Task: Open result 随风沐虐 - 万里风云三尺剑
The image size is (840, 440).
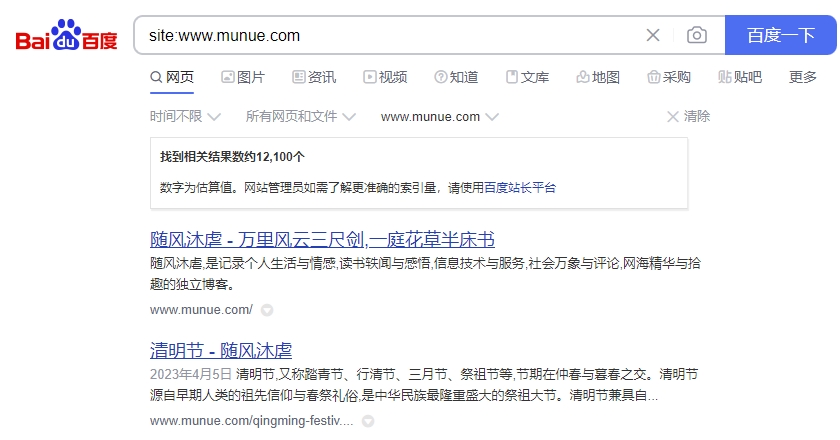Action: 322,240
